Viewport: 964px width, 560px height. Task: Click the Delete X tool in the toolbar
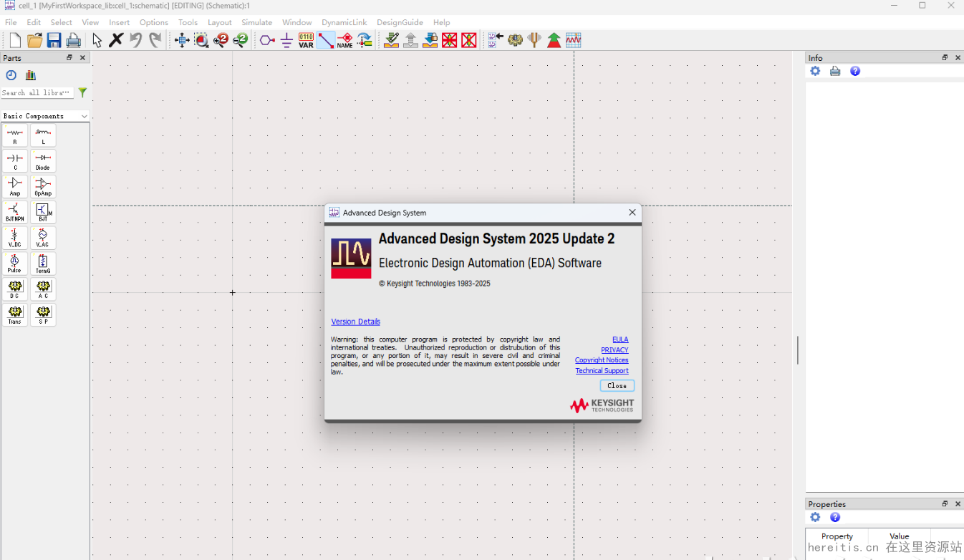coord(116,40)
